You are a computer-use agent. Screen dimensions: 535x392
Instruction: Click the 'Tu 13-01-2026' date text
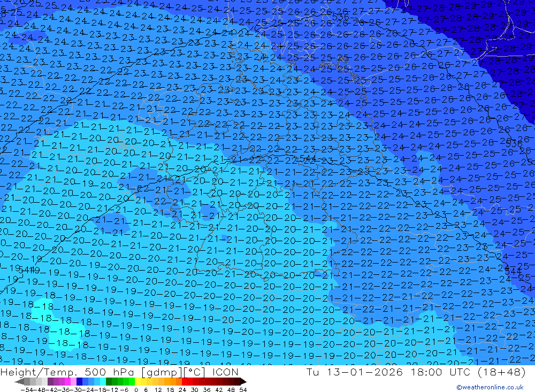coord(354,372)
